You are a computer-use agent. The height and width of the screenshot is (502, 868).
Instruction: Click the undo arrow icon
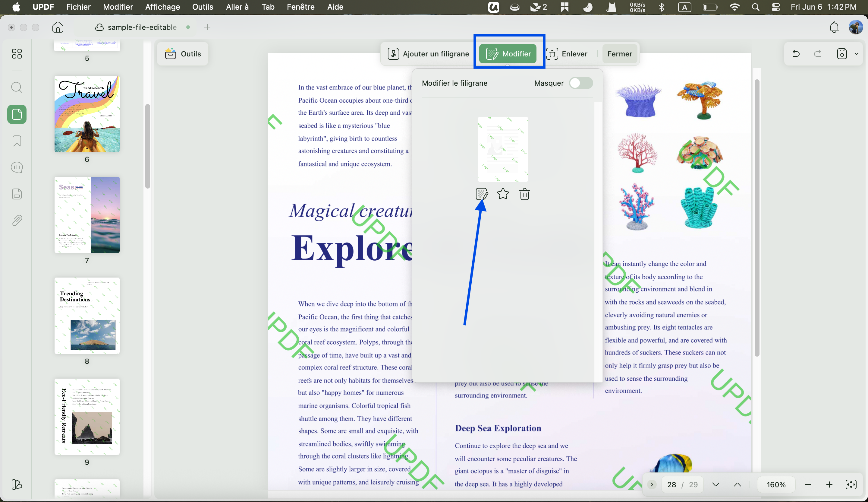pyautogui.click(x=796, y=53)
